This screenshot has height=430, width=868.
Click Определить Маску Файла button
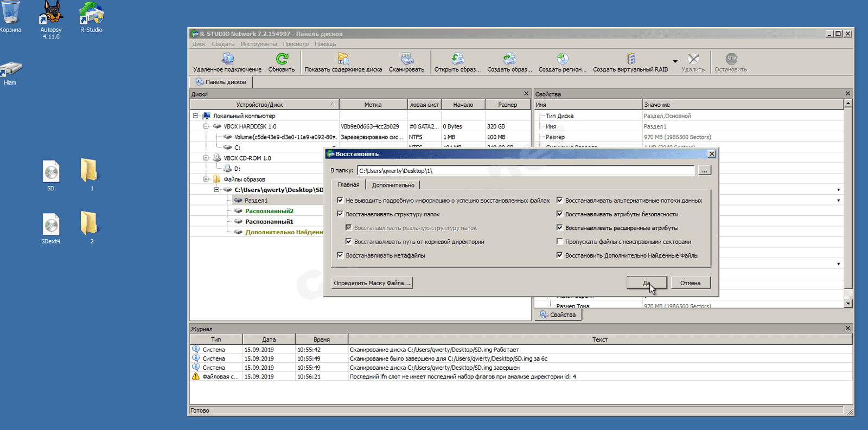pyautogui.click(x=372, y=283)
